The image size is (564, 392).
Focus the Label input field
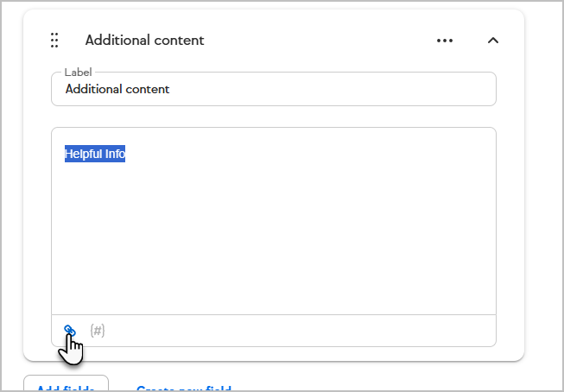coord(274,89)
